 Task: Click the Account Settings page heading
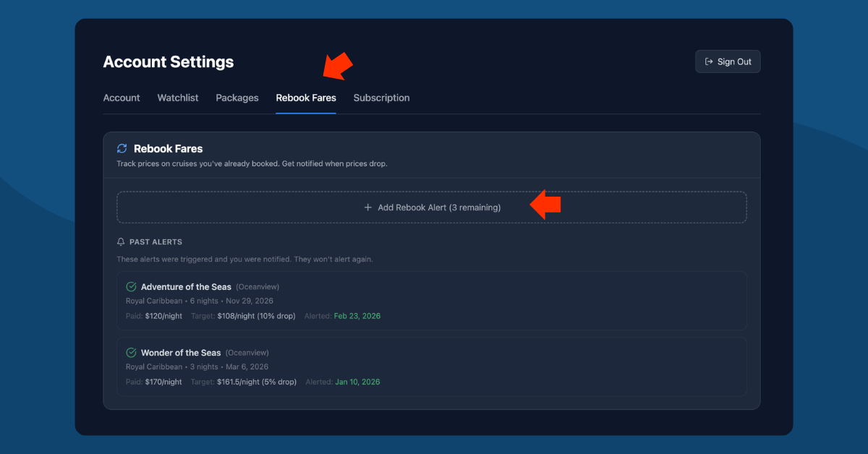tap(169, 62)
